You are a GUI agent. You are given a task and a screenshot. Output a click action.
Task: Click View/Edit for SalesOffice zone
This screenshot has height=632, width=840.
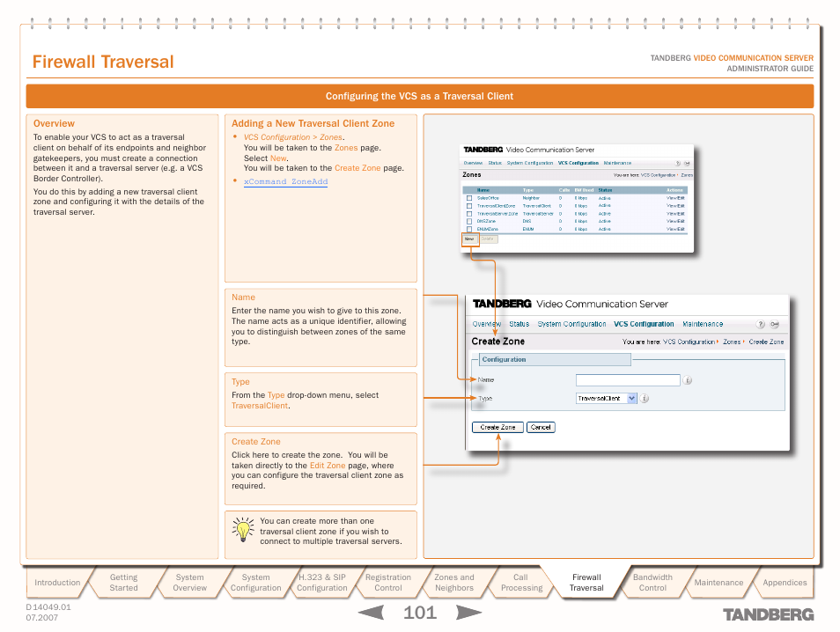point(675,198)
